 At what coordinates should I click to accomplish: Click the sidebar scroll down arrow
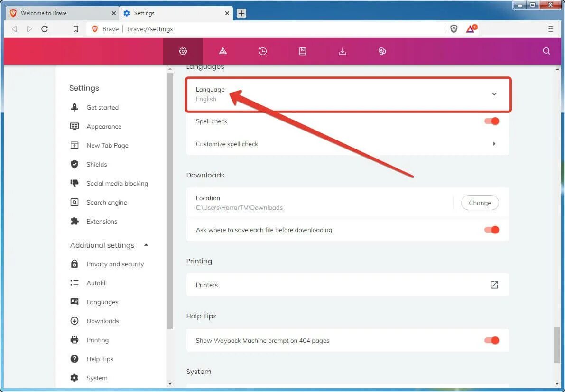(170, 384)
